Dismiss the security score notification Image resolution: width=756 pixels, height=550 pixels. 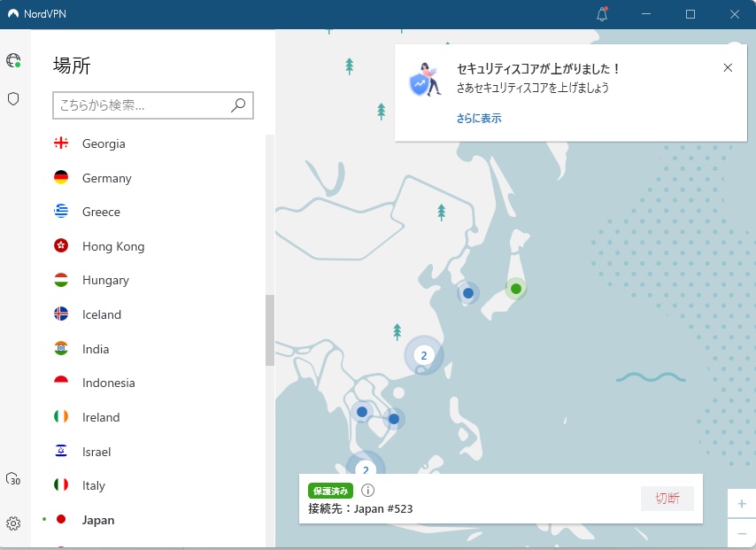[x=728, y=68]
